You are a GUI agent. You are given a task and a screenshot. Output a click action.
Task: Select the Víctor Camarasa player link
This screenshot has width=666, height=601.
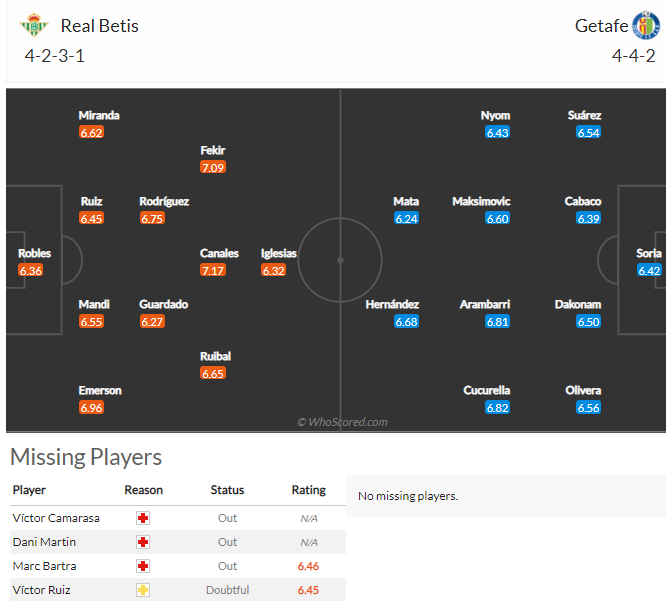pos(56,518)
